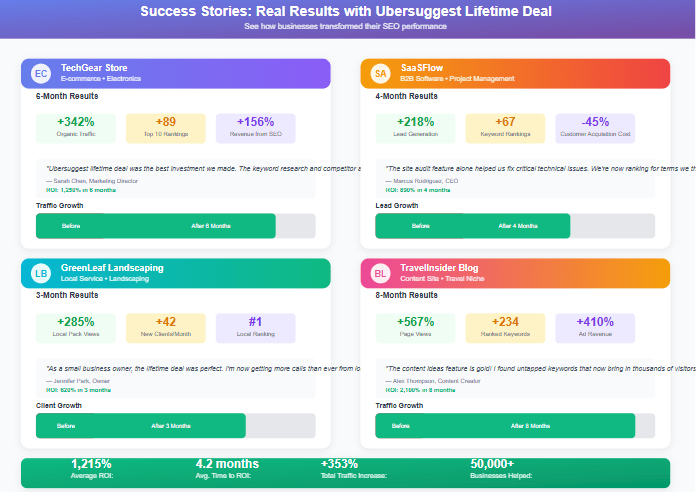
Task: Click the EC avatar icon for TechGear Store
Action: pyautogui.click(x=40, y=74)
